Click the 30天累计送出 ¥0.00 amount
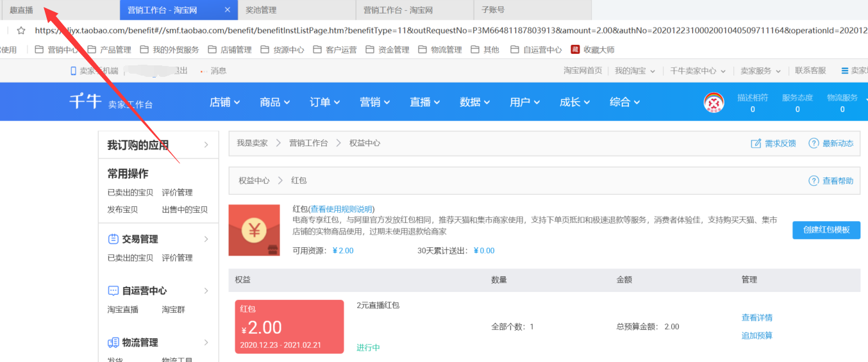The width and height of the screenshot is (868, 362). [x=484, y=251]
